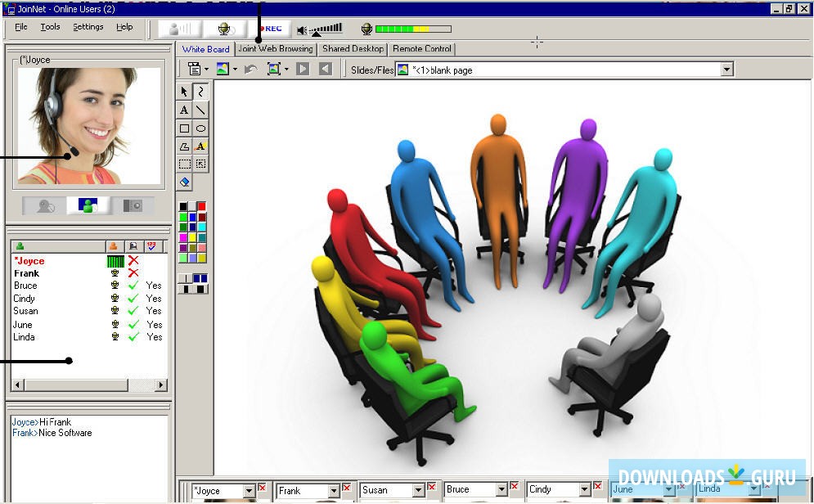This screenshot has height=504, width=814.
Task: Open the Tools menu
Action: 51,27
